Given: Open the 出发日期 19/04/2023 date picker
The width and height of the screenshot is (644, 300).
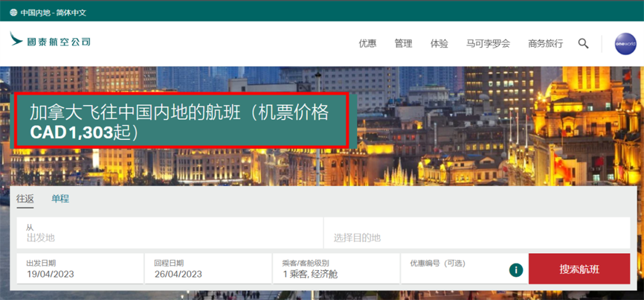Looking at the screenshot, I should coord(80,269).
